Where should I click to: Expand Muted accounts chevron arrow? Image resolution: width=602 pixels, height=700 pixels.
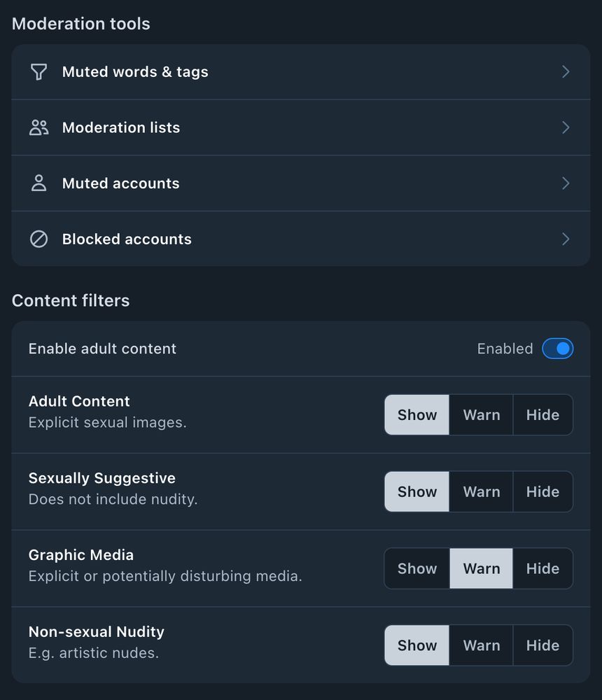point(566,183)
